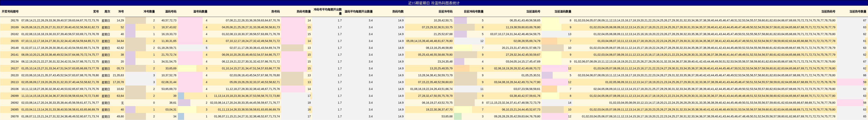Click the 当前温码数量 column header
868x120 pixels.
pos(563,11)
